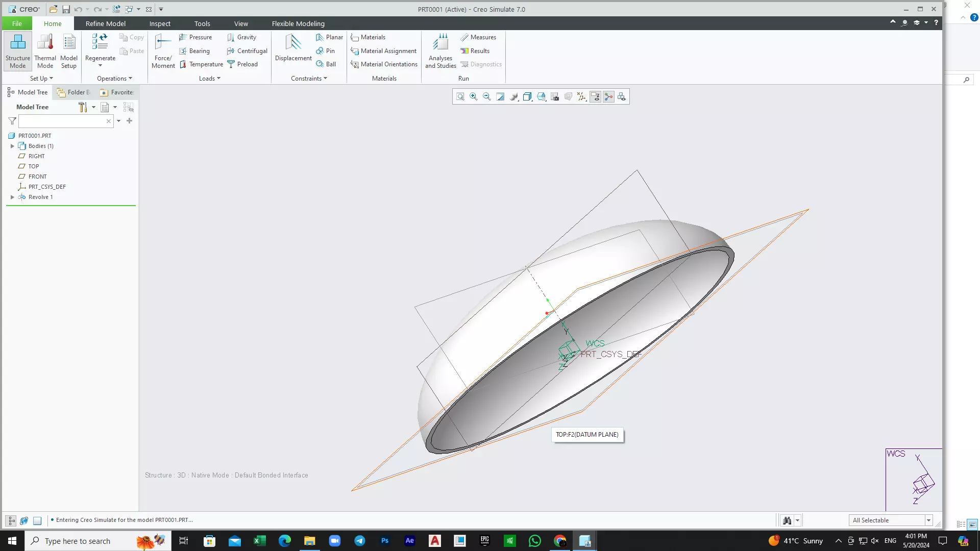
Task: Open Materials library
Action: point(368,37)
